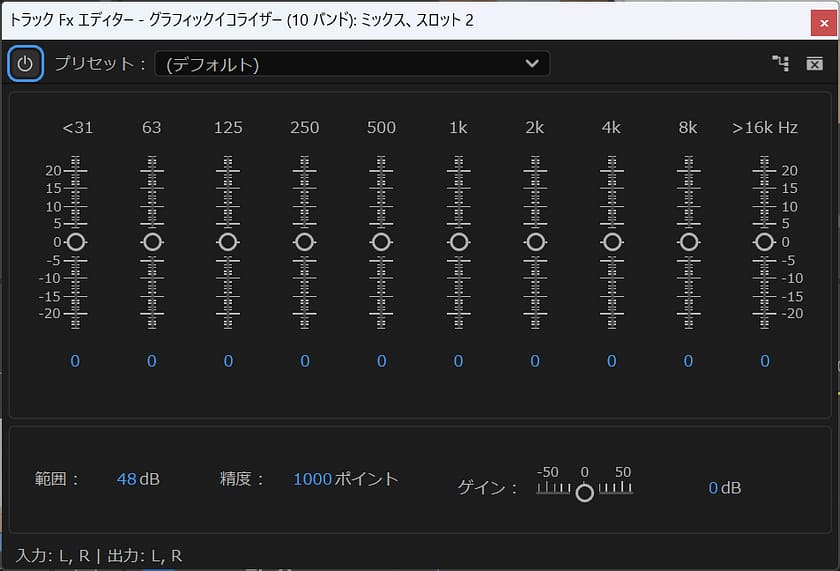Click the >16k Hz band slider knob

point(765,242)
